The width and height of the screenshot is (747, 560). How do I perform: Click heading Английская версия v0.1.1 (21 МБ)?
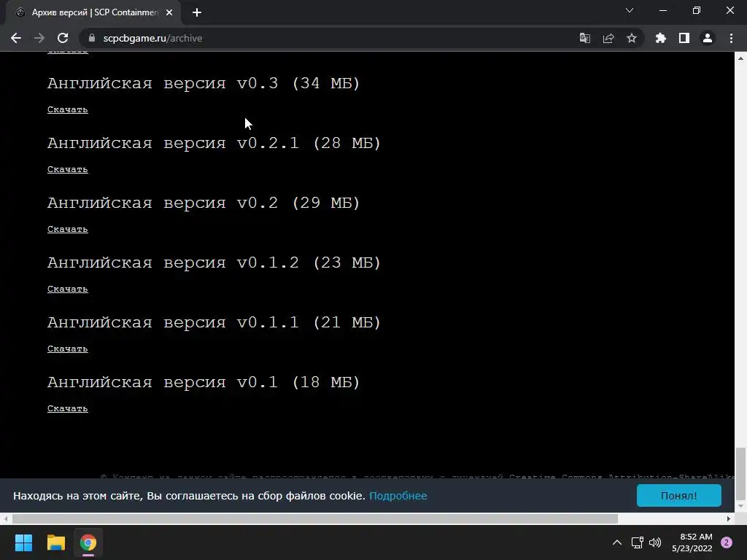tap(214, 323)
